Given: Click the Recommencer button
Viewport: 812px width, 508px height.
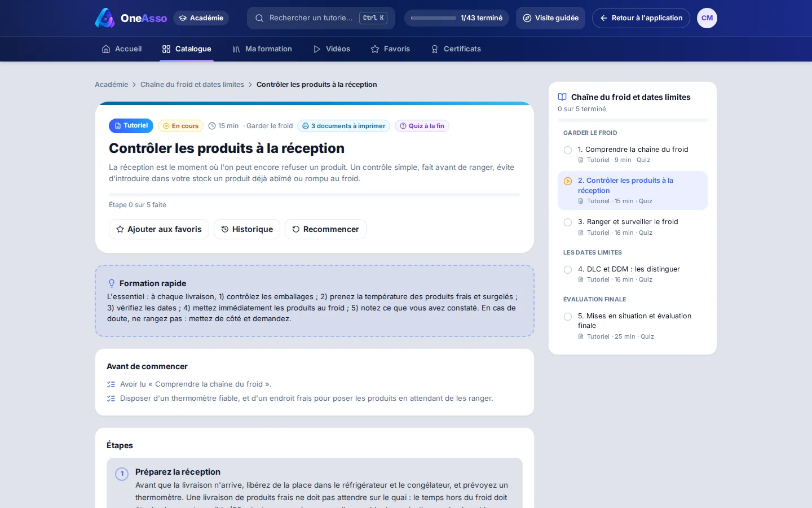Looking at the screenshot, I should pos(325,229).
